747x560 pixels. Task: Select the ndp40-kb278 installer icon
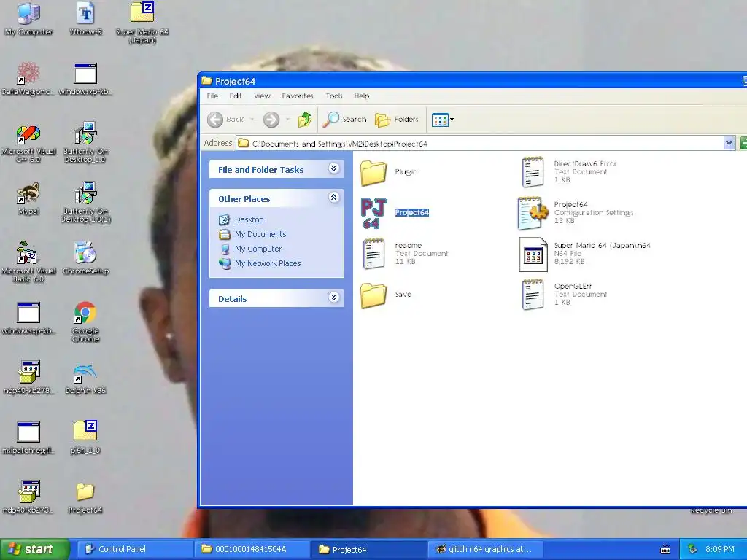click(28, 378)
